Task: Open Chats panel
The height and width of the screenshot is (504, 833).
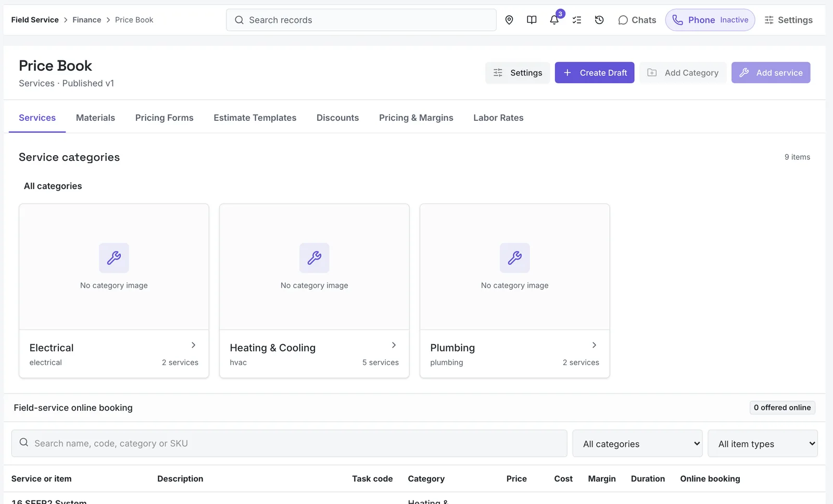Action: click(x=637, y=20)
